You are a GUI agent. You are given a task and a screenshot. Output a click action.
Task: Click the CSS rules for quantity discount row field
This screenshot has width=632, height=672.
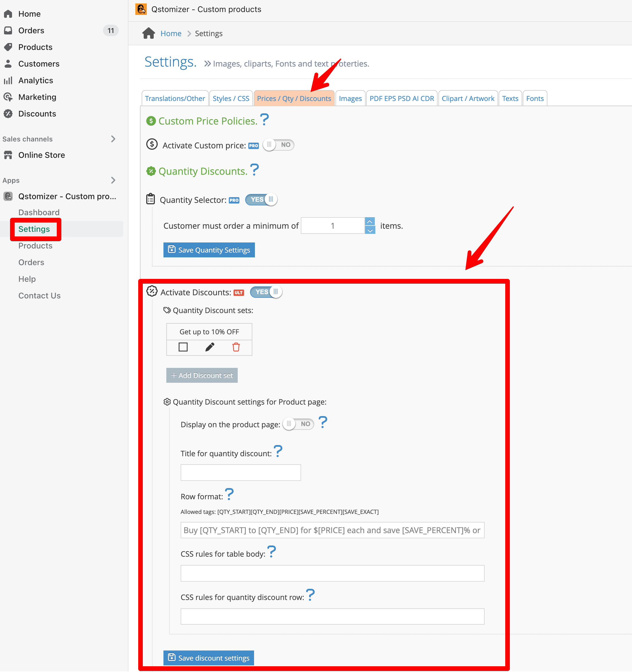coord(332,617)
